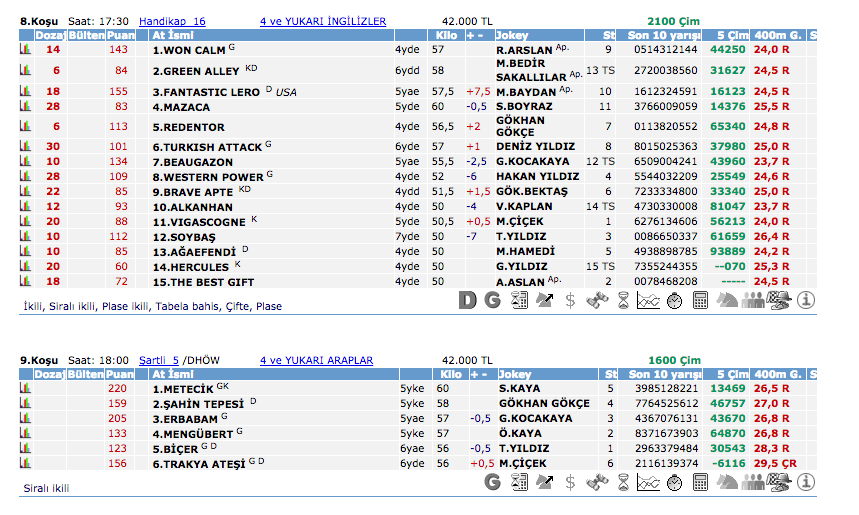
Task: Click the calculator icon under race 9
Action: coord(701,482)
